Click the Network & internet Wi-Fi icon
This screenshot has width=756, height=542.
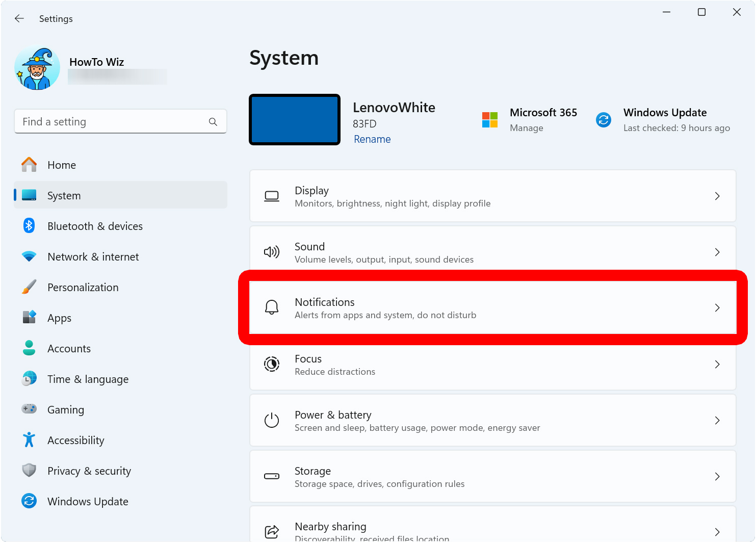coord(29,256)
